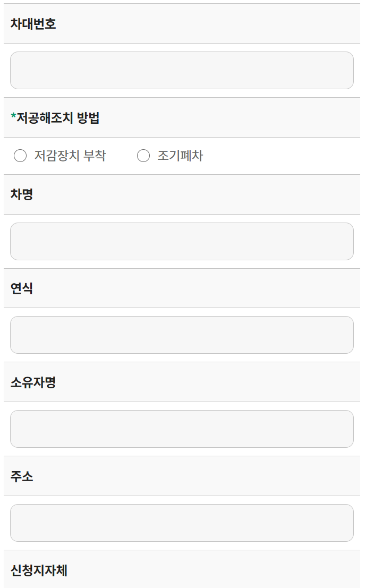Click the 차명 section label
Viewport: 366px width, 588px height.
[x=21, y=194]
